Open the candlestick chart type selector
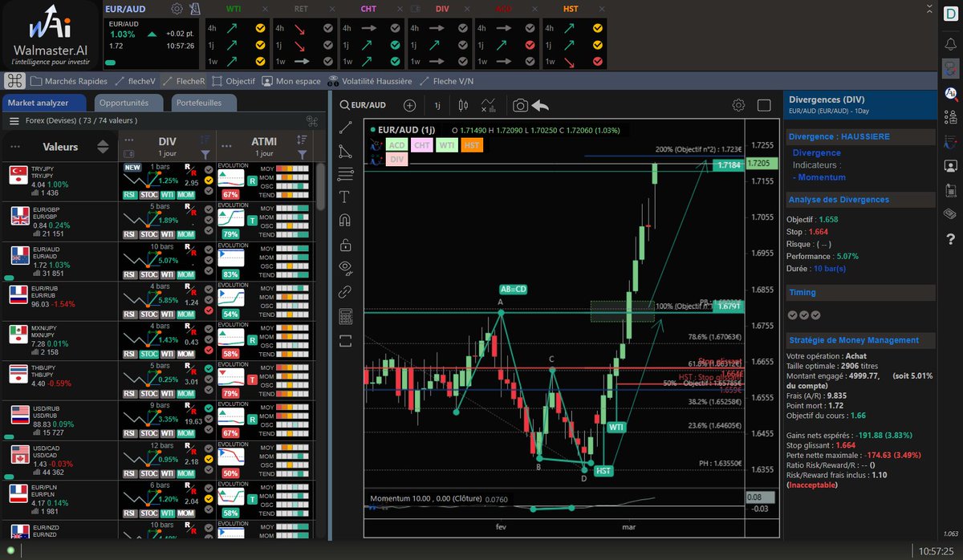Screen dimensions: 963x560 coord(463,105)
